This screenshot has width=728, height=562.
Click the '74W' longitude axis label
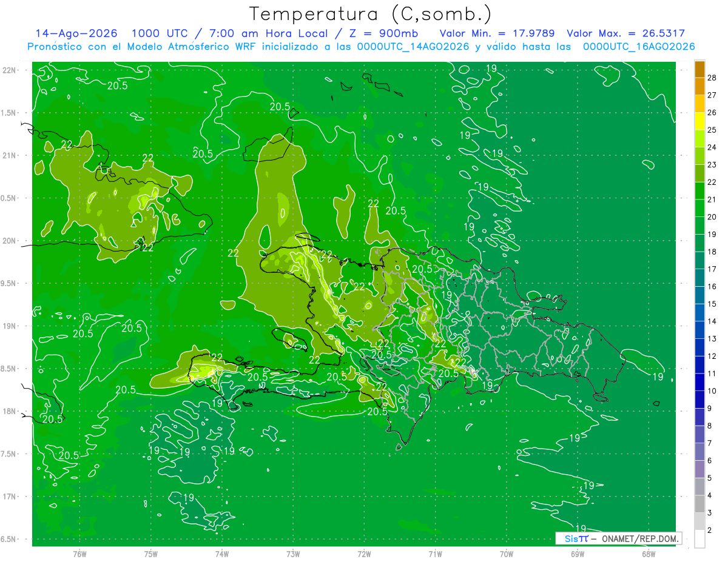pyautogui.click(x=222, y=554)
